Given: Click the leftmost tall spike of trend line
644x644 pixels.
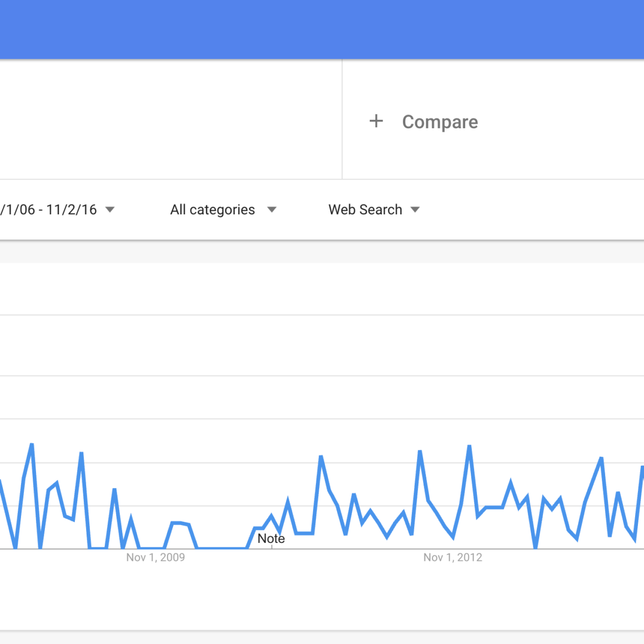Looking at the screenshot, I should point(32,445).
